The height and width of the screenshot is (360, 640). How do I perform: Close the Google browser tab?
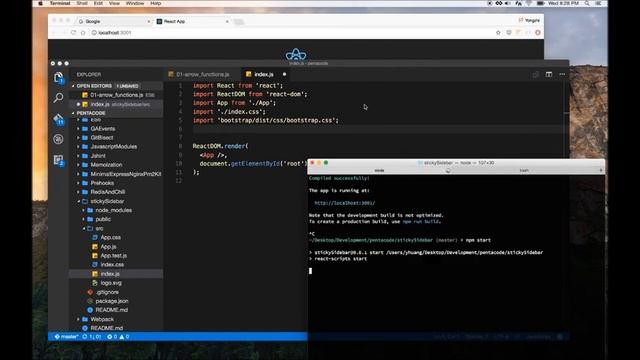pyautogui.click(x=149, y=21)
